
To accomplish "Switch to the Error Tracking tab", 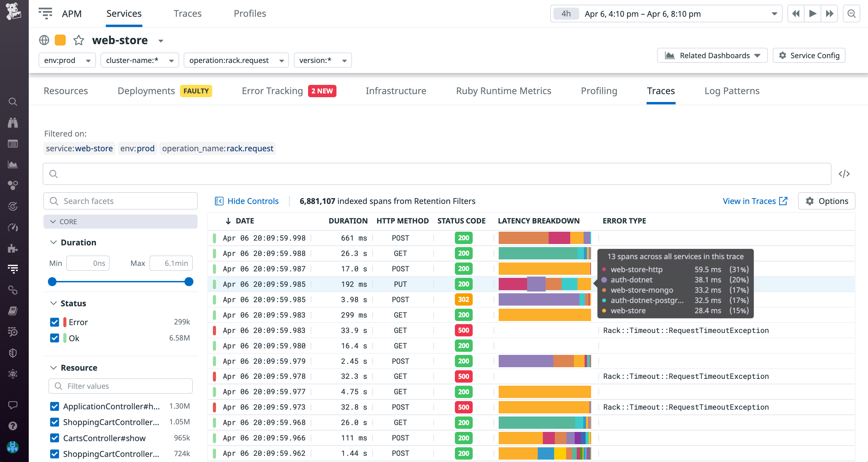I will (x=272, y=91).
